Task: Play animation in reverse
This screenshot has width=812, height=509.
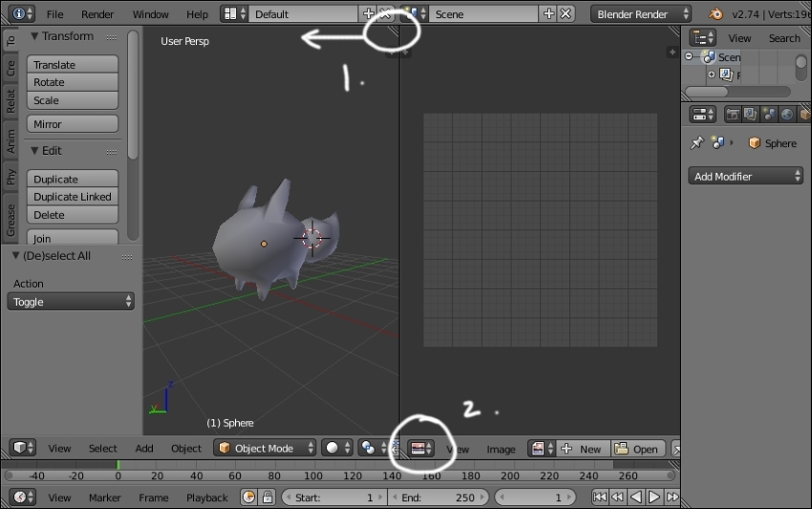Action: coord(635,498)
